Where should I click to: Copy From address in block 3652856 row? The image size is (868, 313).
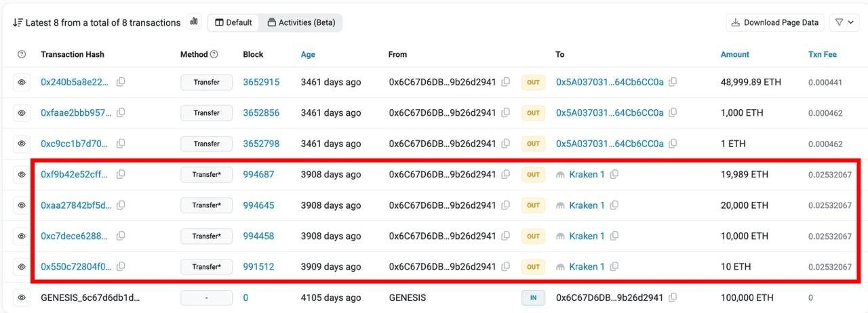506,113
